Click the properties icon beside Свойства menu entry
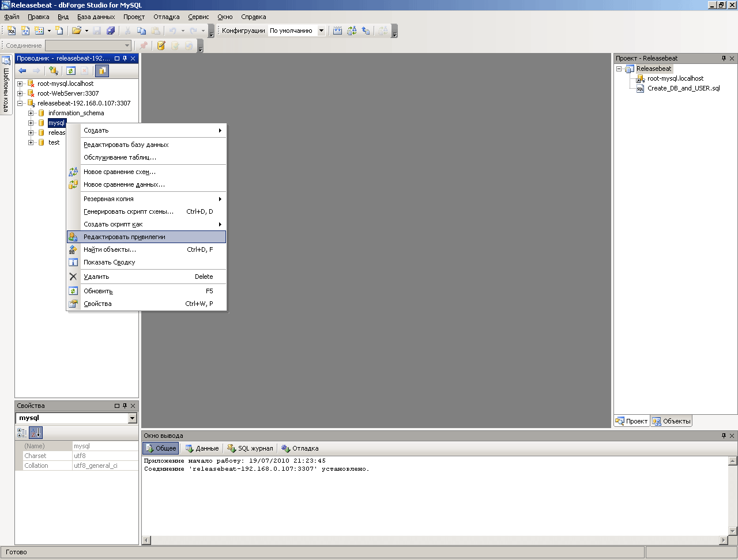The image size is (738, 560). tap(73, 304)
